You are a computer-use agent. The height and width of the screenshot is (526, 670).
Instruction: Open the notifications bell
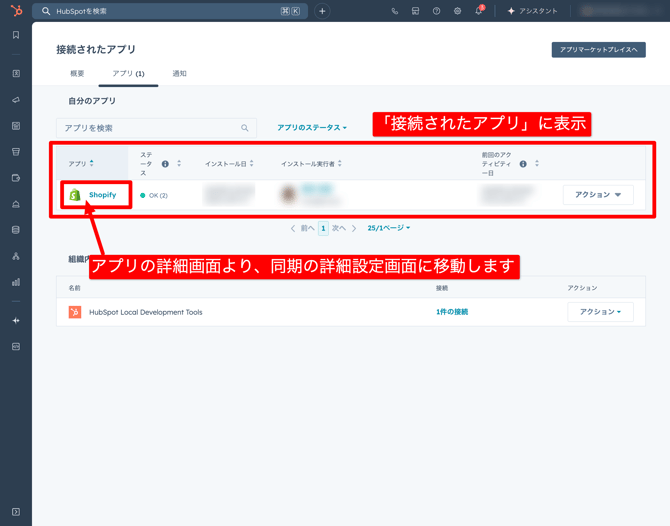point(478,11)
